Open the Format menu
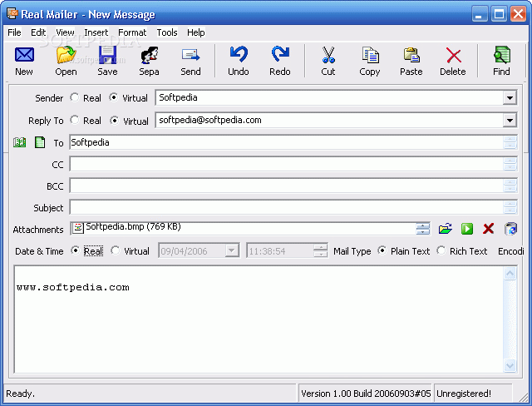This screenshot has width=532, height=406. click(132, 32)
